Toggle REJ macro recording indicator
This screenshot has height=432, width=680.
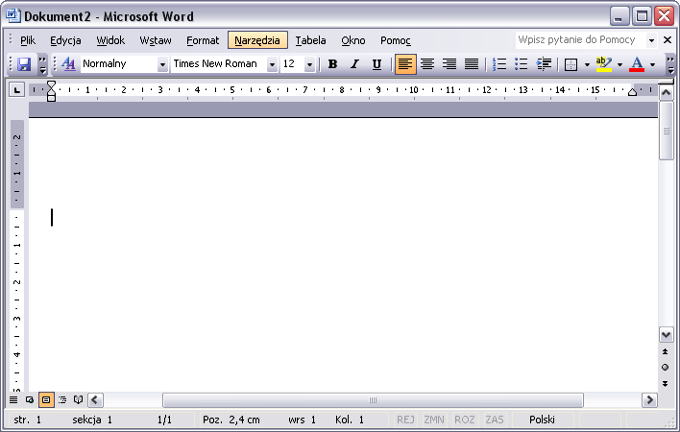click(x=405, y=420)
